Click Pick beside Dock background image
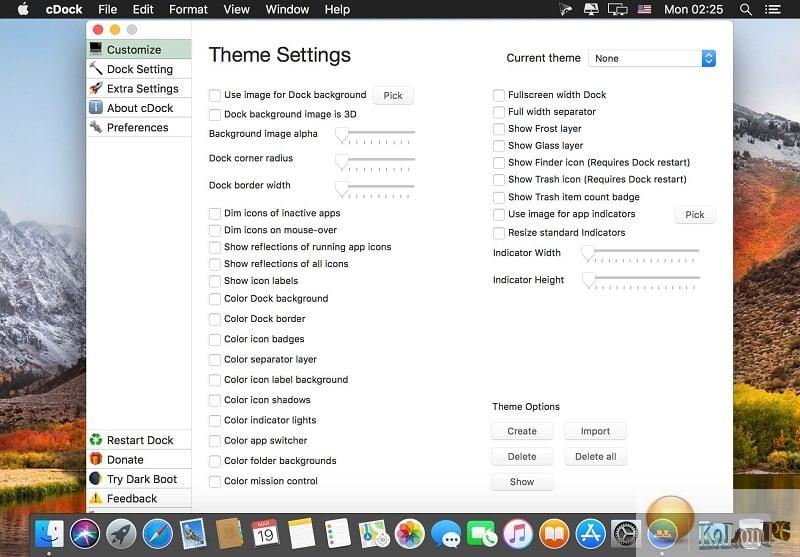800x557 pixels. click(x=393, y=95)
